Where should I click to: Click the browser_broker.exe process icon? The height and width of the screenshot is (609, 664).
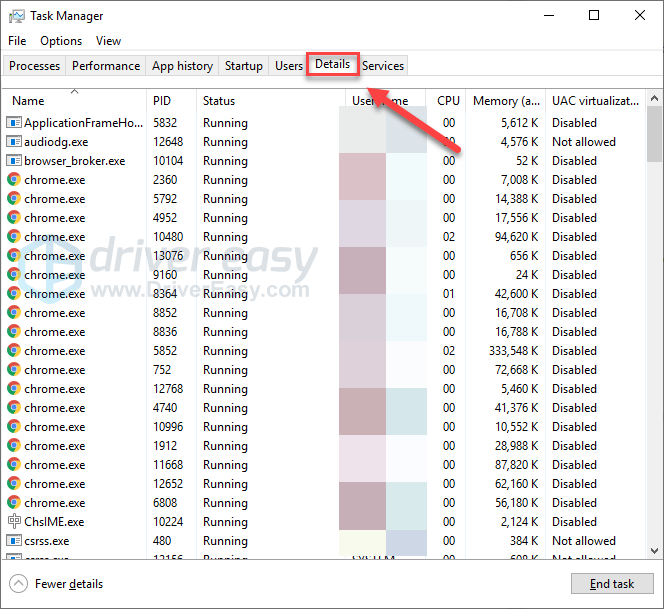tap(14, 161)
